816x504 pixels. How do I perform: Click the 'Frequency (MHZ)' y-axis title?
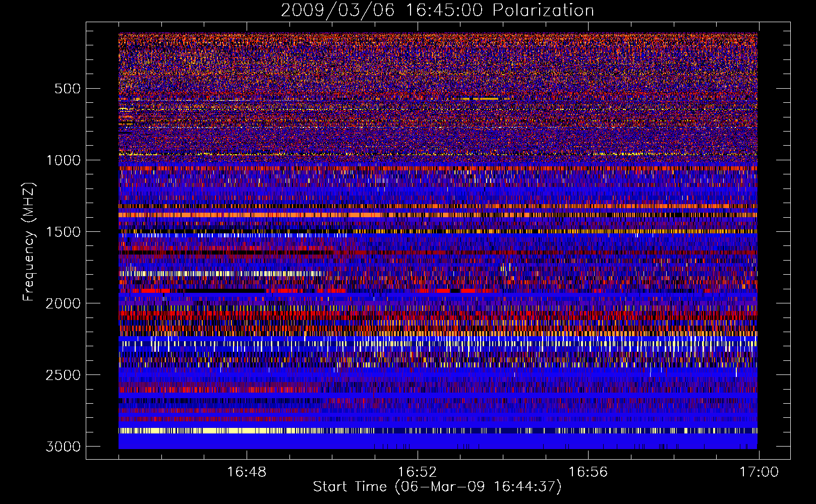point(29,241)
